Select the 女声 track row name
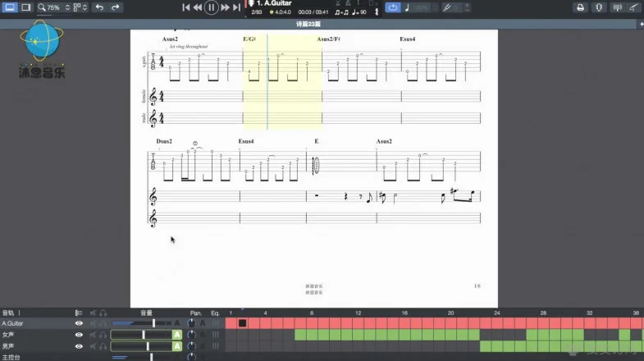644x361 pixels. 8,335
